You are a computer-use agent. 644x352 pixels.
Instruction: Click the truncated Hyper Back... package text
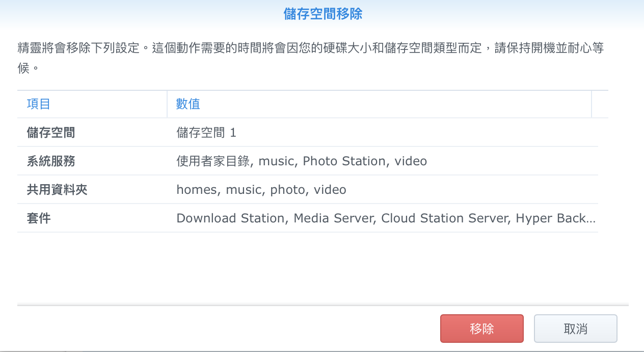(x=555, y=219)
